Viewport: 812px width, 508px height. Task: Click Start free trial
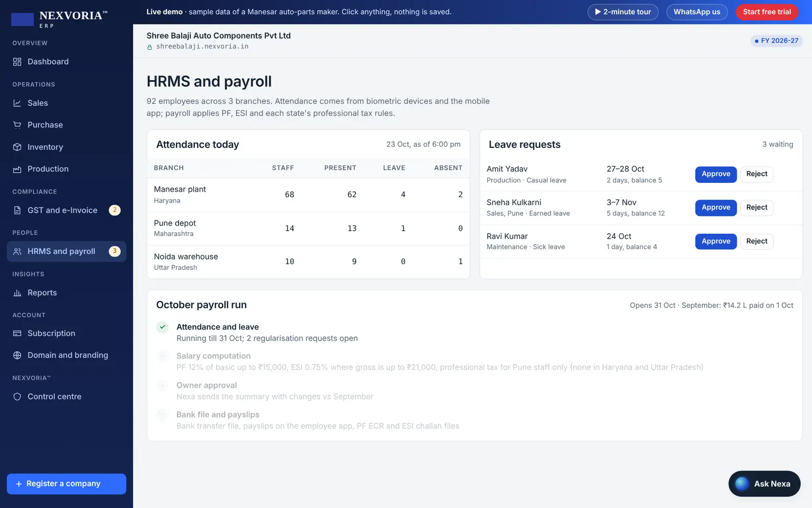pyautogui.click(x=767, y=12)
